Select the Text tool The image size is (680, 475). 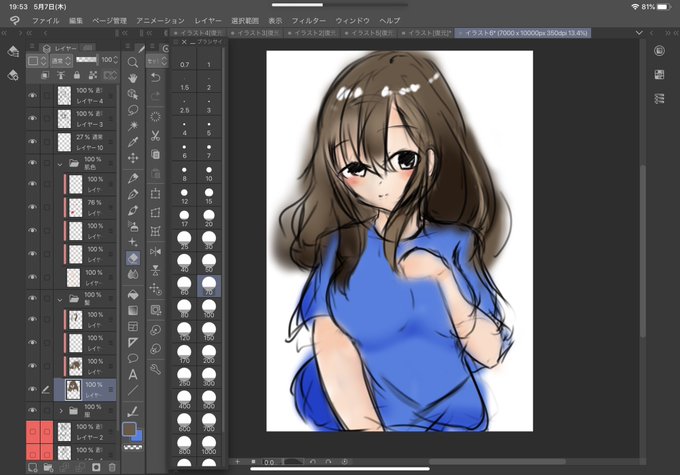pos(133,374)
